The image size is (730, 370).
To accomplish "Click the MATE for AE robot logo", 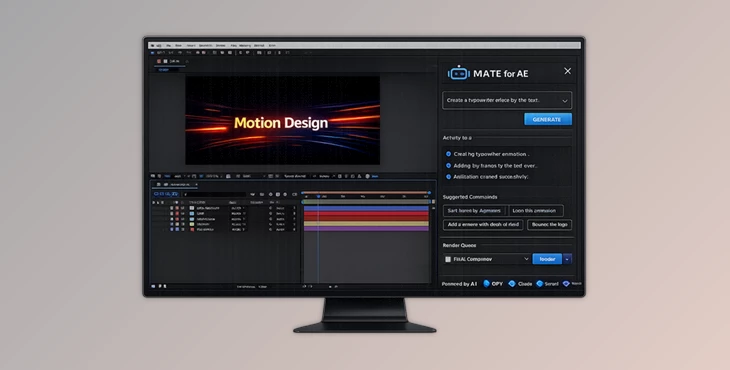I will (459, 73).
